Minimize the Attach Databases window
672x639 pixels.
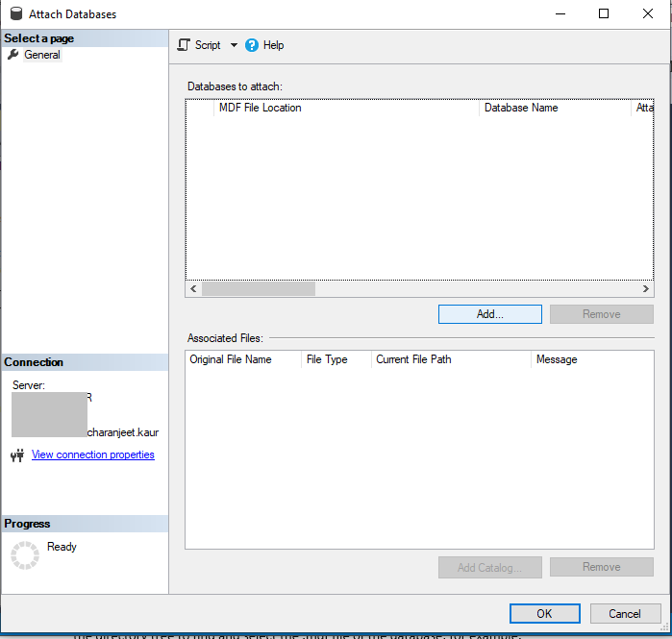click(560, 13)
